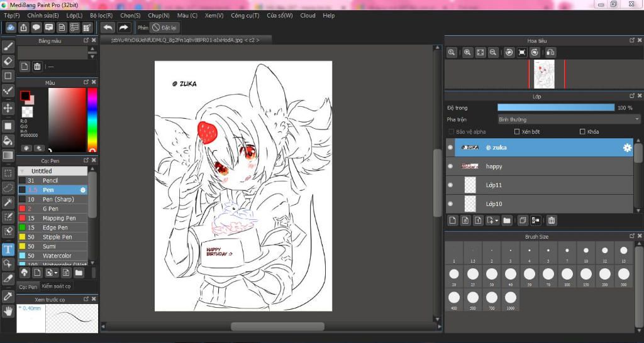Select the Magic Wand tool

(x=8, y=202)
